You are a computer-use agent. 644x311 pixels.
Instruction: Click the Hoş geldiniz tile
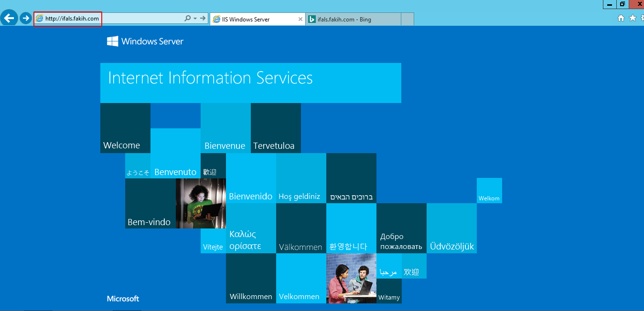coord(301,178)
